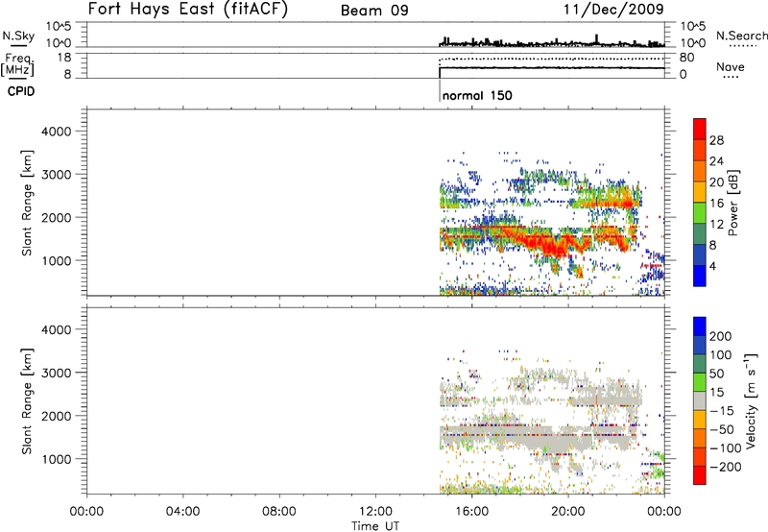
Task: Click the 'Beam 09' label
Action: tap(374, 11)
